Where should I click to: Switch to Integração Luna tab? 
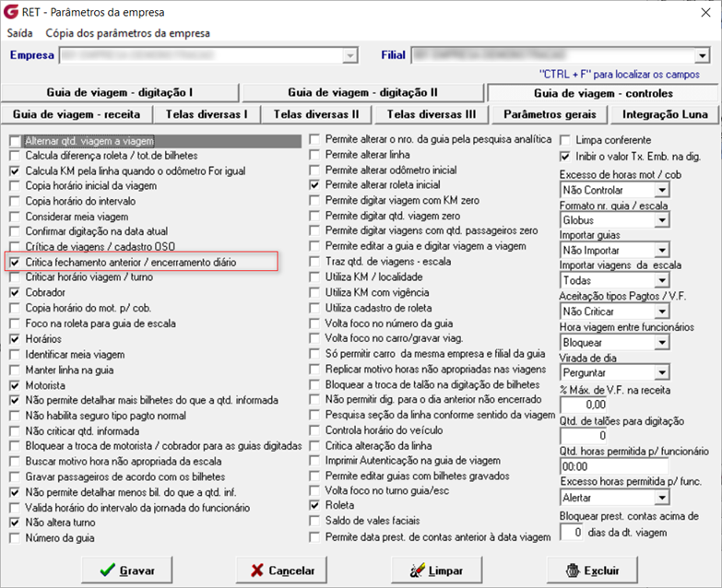[x=665, y=114]
